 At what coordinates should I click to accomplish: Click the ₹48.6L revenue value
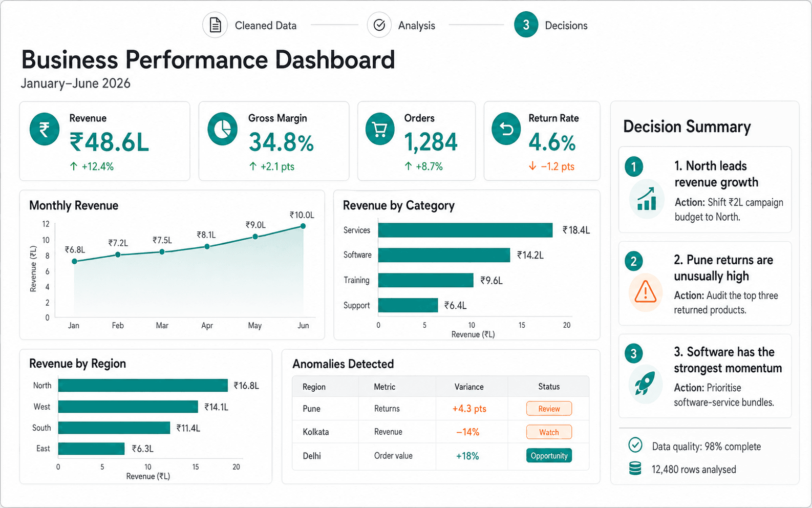click(x=110, y=142)
